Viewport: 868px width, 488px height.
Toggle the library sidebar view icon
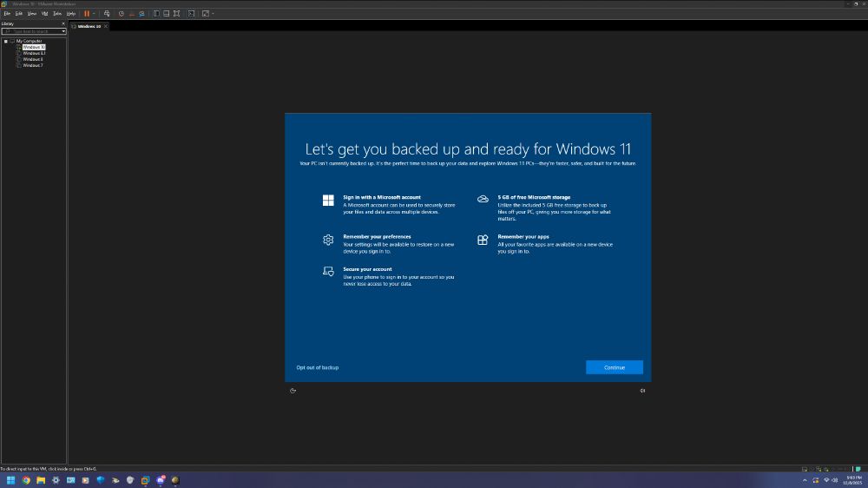[x=156, y=13]
